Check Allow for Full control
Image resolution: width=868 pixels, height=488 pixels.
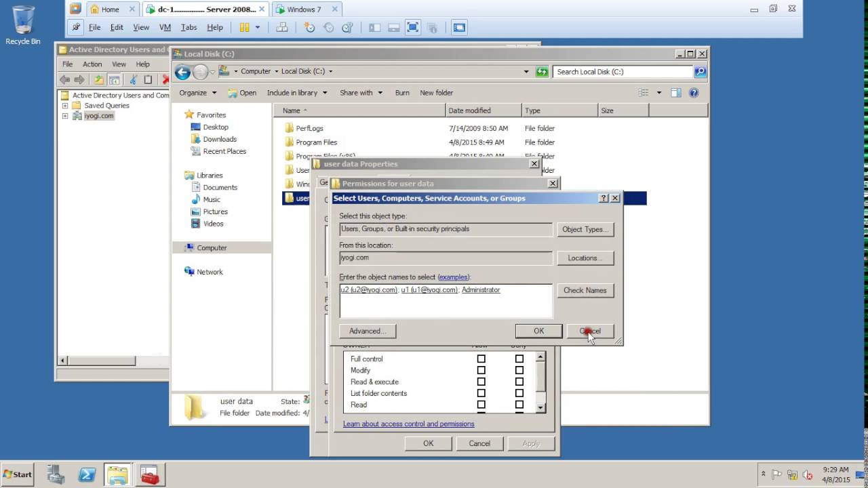click(x=481, y=359)
